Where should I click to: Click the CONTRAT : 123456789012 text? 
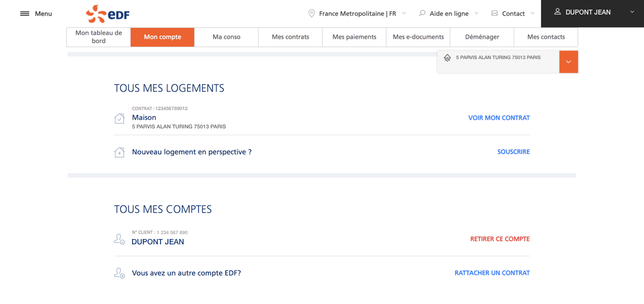pyautogui.click(x=160, y=108)
